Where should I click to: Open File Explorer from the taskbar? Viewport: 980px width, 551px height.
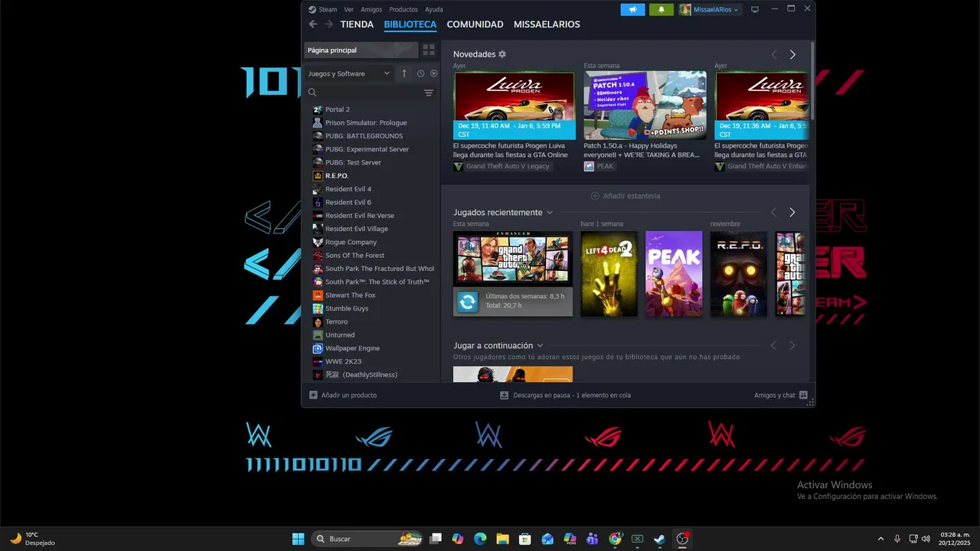tap(502, 539)
